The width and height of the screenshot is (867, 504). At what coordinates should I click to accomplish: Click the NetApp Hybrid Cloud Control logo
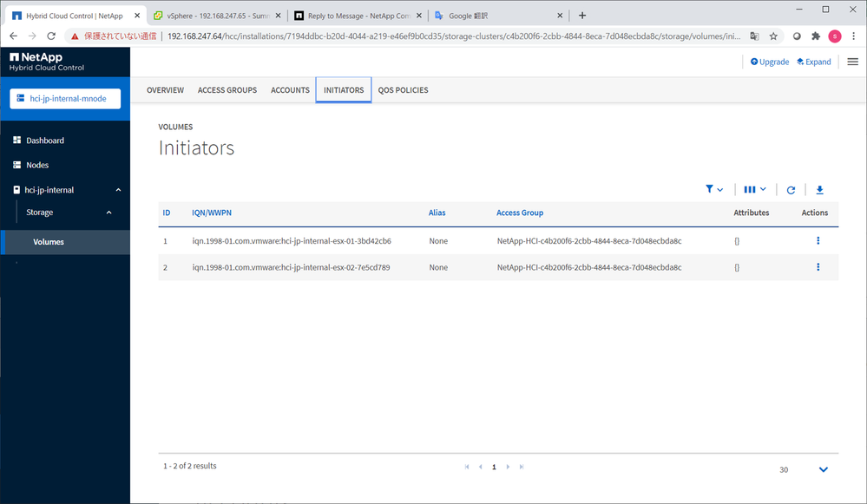click(x=47, y=62)
